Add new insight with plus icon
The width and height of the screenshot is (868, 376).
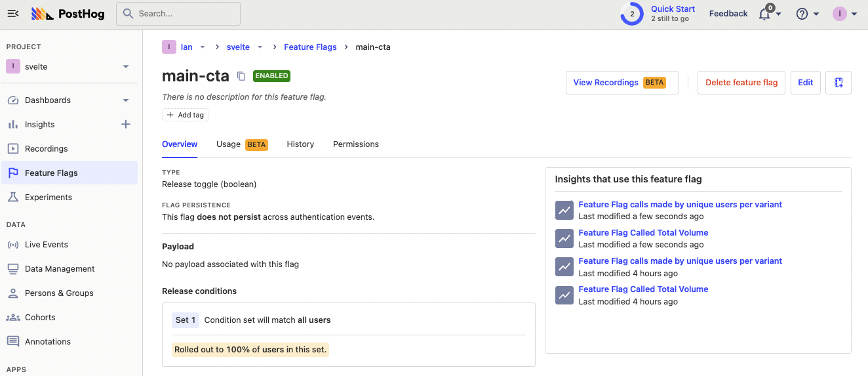coord(126,125)
